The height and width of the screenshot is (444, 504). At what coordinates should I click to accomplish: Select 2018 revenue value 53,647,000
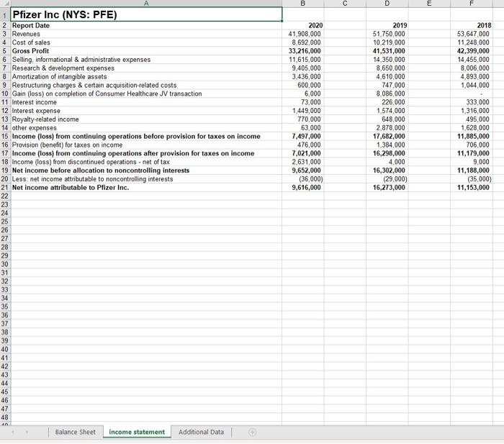pos(471,34)
